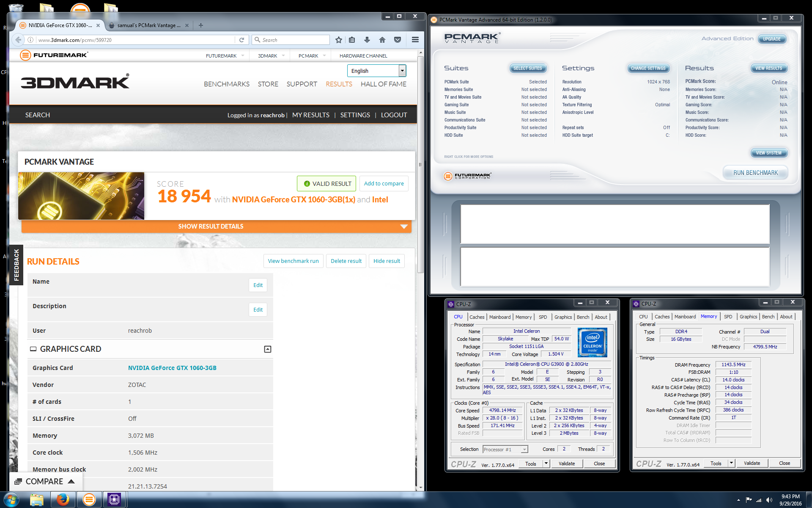Open Tools dropdown arrow in left CPU-Z
This screenshot has height=508, width=812.
pos(546,464)
